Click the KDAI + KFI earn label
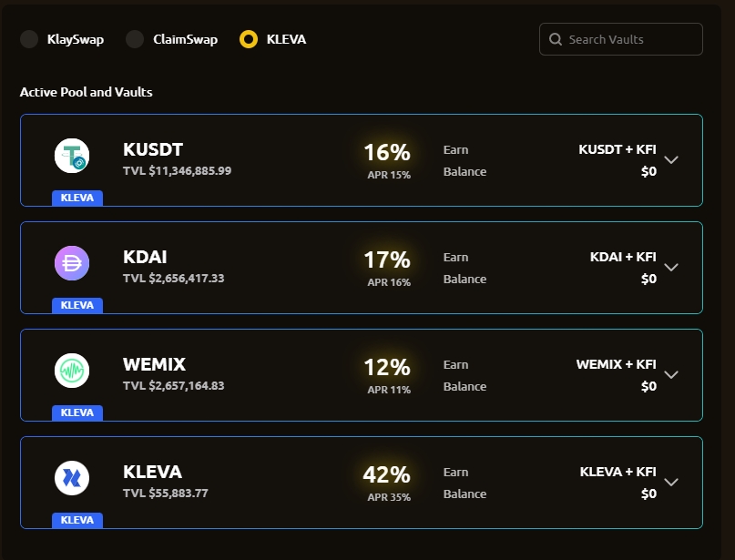Image resolution: width=735 pixels, height=560 pixels. point(623,258)
